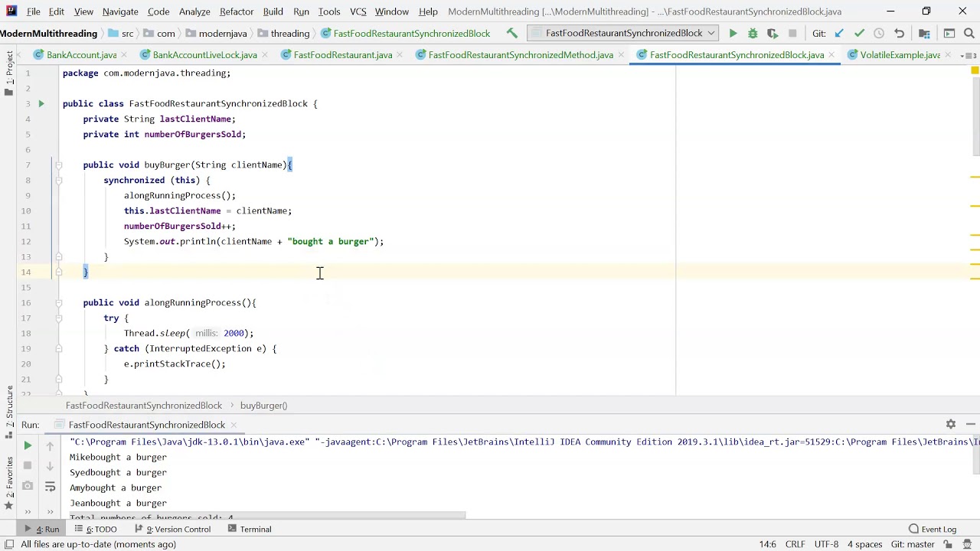Commit changes with green Git checkmark
Image resolution: width=980 pixels, height=551 pixels.
click(859, 34)
